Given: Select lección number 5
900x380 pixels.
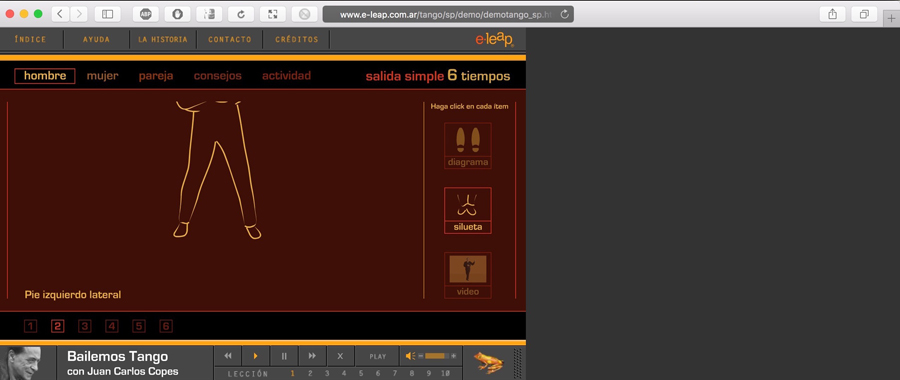Looking at the screenshot, I should 361,373.
